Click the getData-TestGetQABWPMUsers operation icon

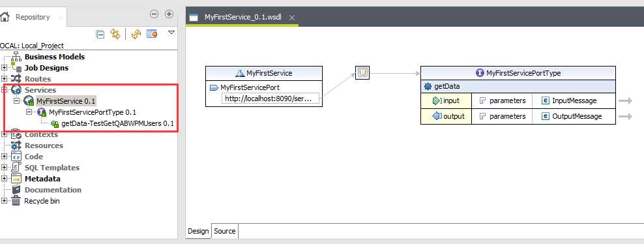pyautogui.click(x=55, y=124)
